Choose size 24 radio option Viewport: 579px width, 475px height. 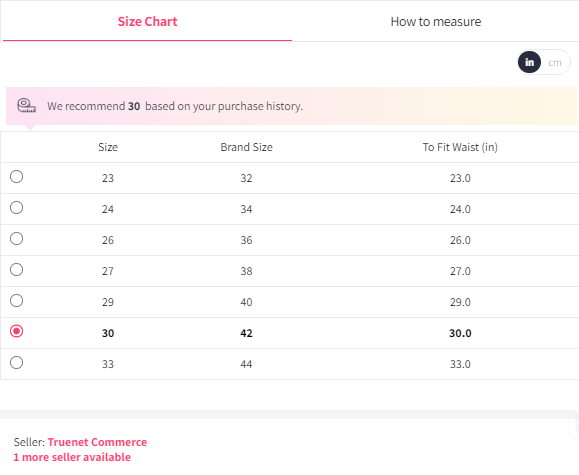pos(16,208)
